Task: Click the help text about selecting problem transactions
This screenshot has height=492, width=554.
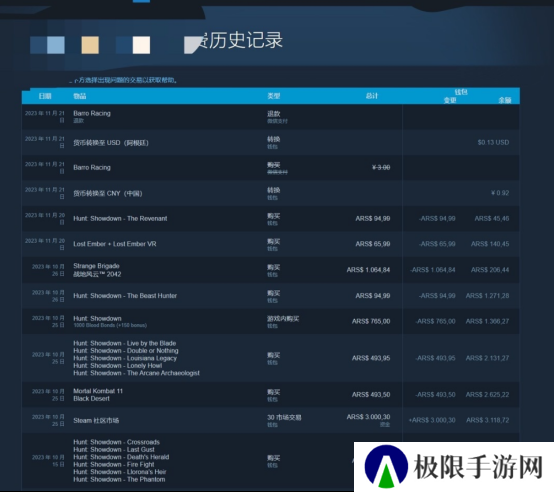Action: pyautogui.click(x=123, y=80)
